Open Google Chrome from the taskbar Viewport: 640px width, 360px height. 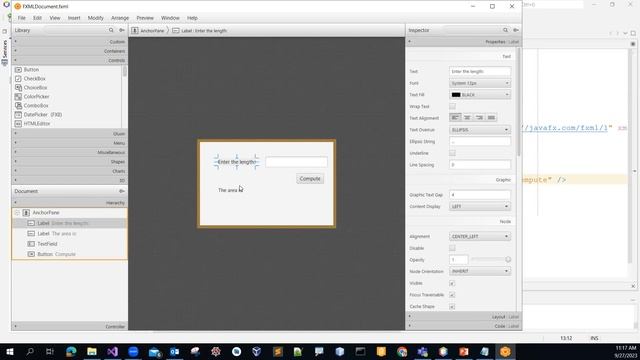pyautogui.click(x=402, y=351)
